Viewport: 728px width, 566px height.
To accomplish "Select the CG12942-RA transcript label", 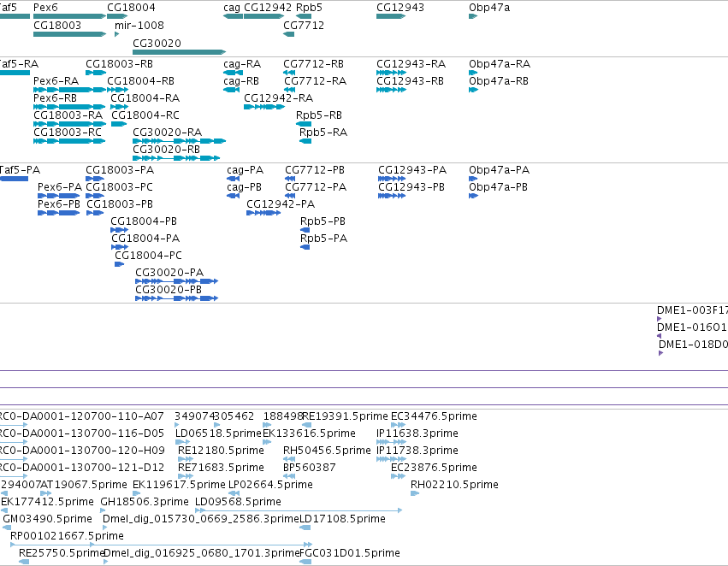I will pyautogui.click(x=279, y=97).
